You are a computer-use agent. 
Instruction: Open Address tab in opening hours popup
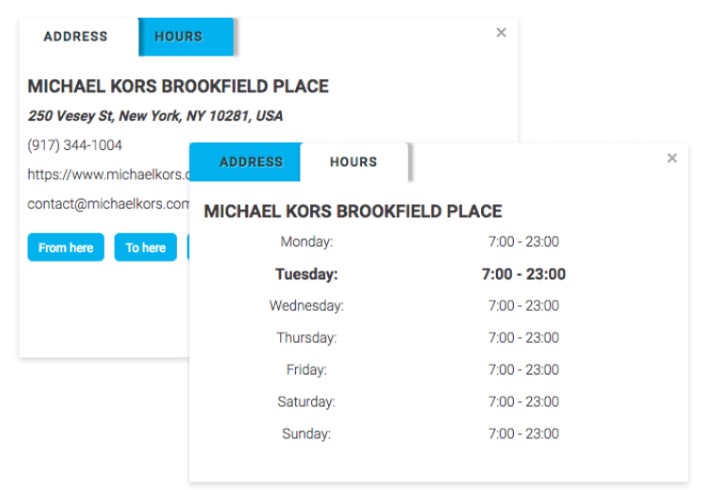pos(251,162)
